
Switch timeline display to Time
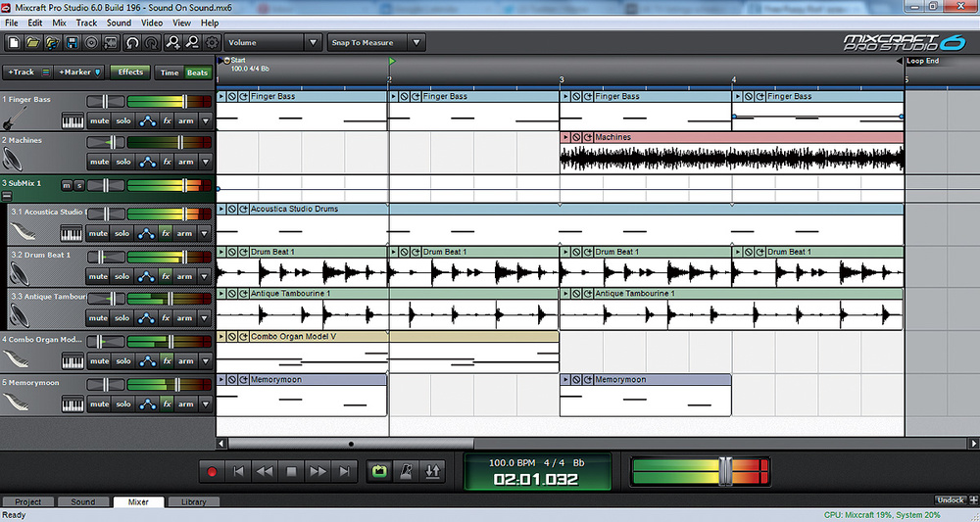170,72
